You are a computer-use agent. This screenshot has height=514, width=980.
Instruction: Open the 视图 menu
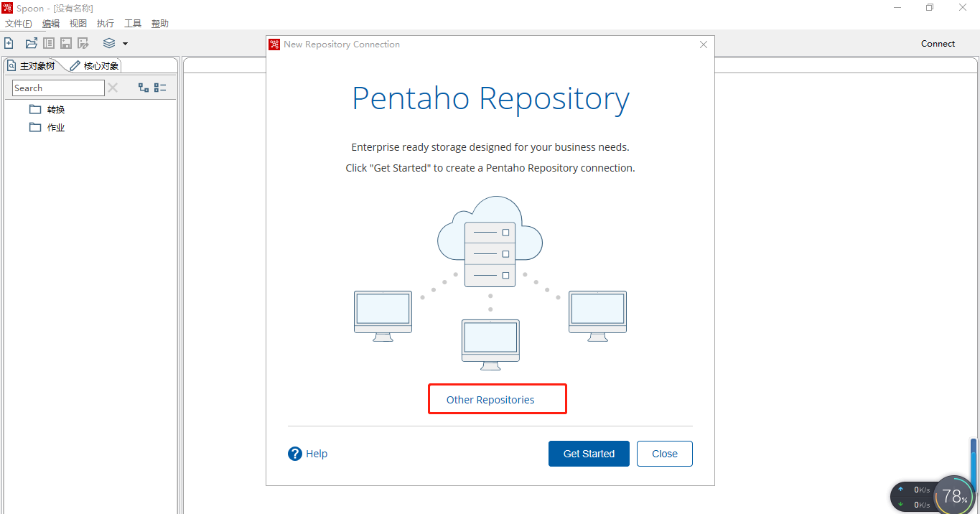[78, 24]
